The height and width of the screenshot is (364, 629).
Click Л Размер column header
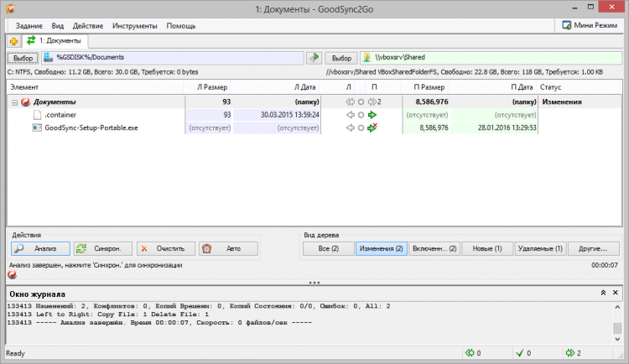[207, 87]
